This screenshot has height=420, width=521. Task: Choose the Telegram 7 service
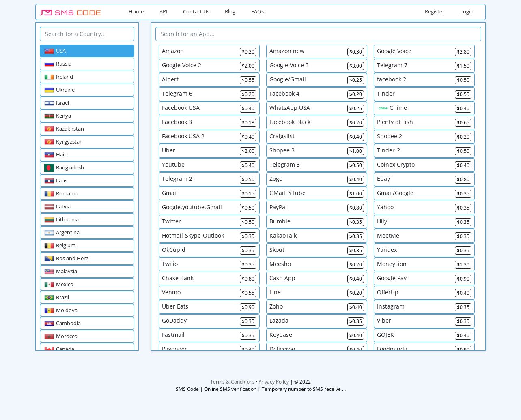click(x=424, y=66)
